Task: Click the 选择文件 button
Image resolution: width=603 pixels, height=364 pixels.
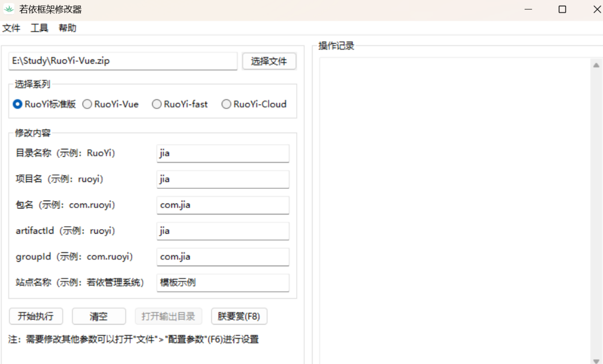Action: (x=269, y=61)
